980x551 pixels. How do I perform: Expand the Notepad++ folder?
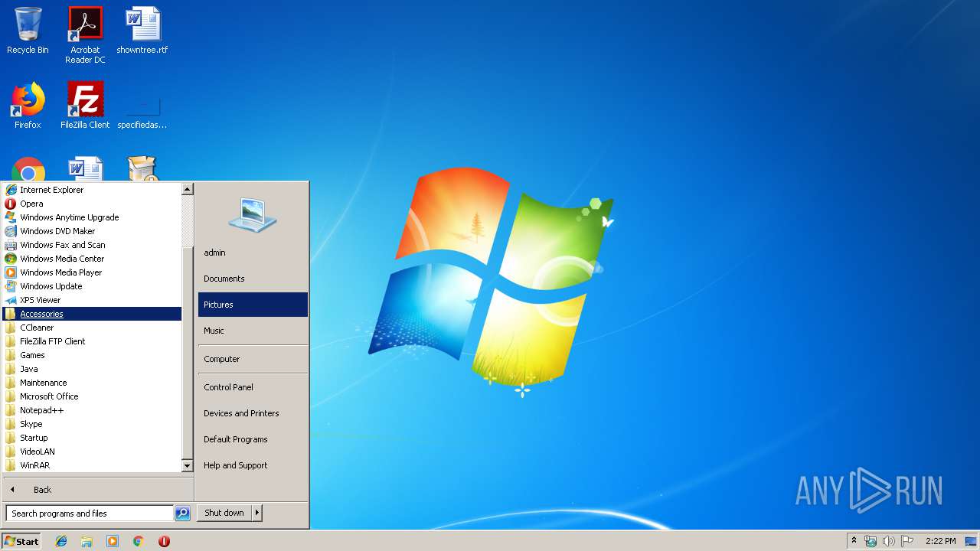[92, 410]
